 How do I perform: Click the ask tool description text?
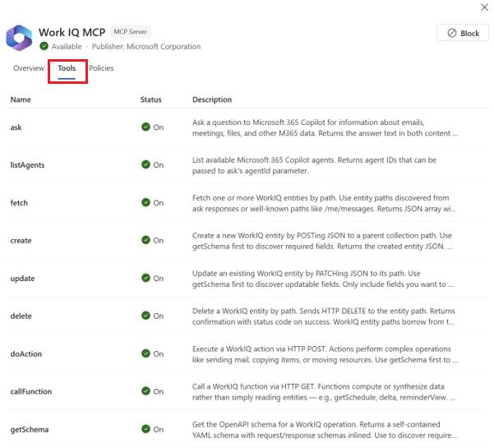[x=325, y=127]
